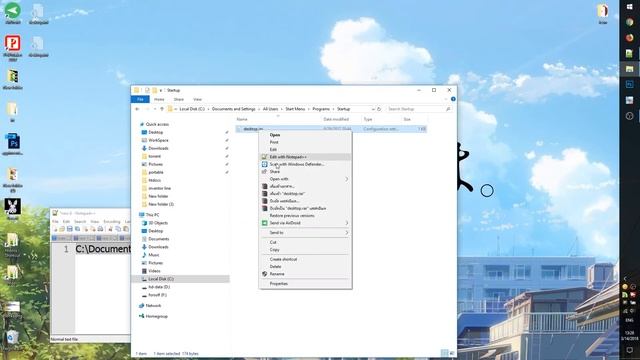Screen dimensions: 640x360
Task: Open address bar history dropdown
Action: coord(373,109)
